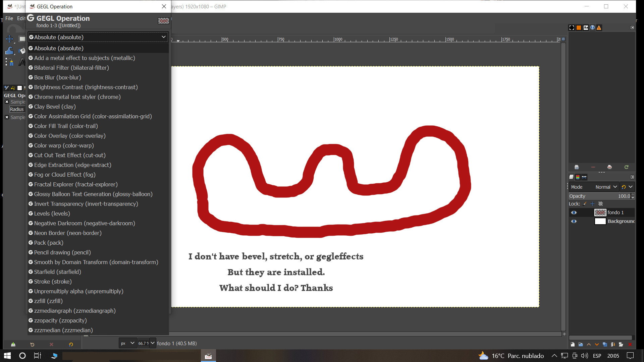Open the blend mode group switcher dropdown

[627, 187]
